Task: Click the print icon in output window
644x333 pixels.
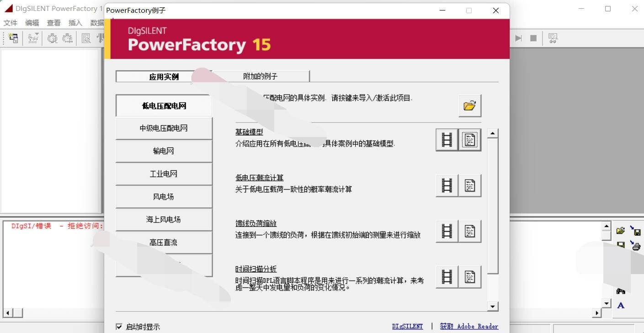Action: click(635, 245)
